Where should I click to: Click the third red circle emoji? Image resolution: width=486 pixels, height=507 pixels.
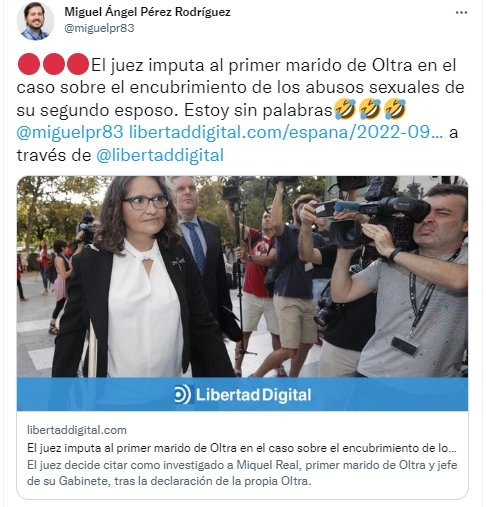coord(78,64)
